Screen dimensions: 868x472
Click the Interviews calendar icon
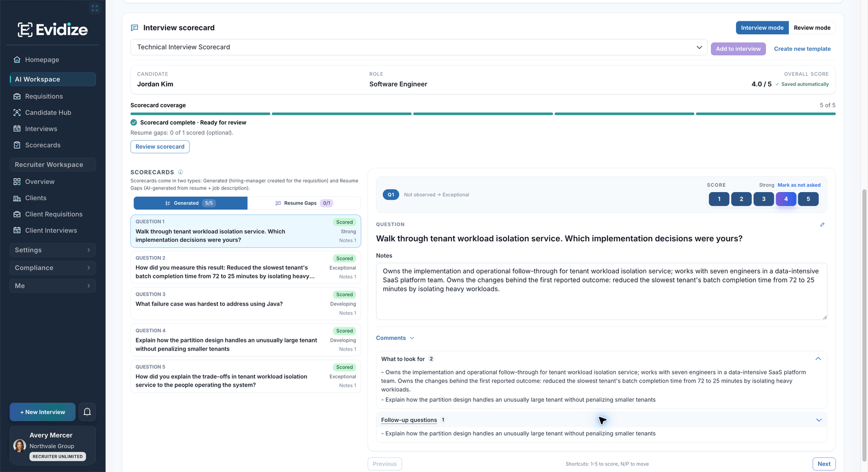[x=17, y=129]
